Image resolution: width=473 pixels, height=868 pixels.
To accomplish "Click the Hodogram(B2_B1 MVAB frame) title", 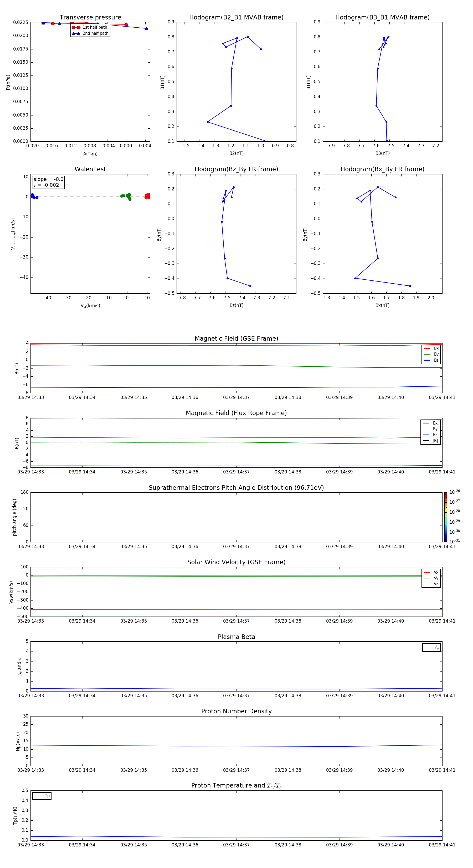I will point(236,18).
